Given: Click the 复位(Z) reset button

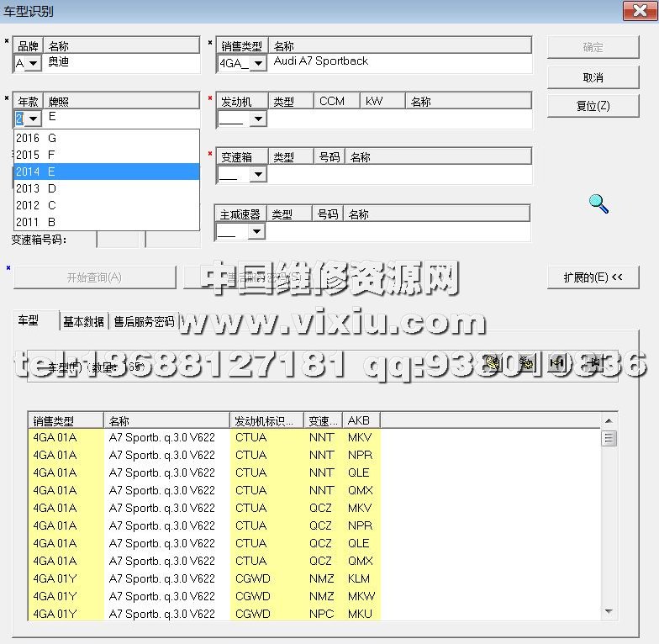Looking at the screenshot, I should (593, 106).
